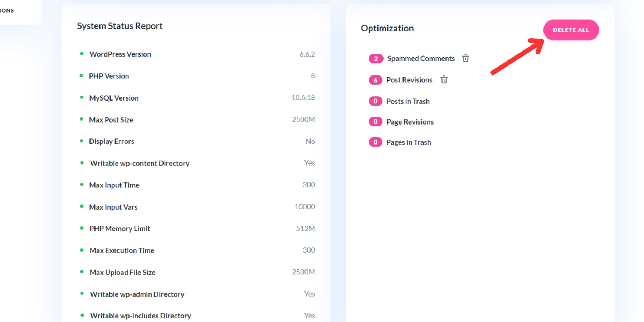The height and width of the screenshot is (322, 644).
Task: Click the green indicator next to PHP Version
Action: tap(82, 75)
